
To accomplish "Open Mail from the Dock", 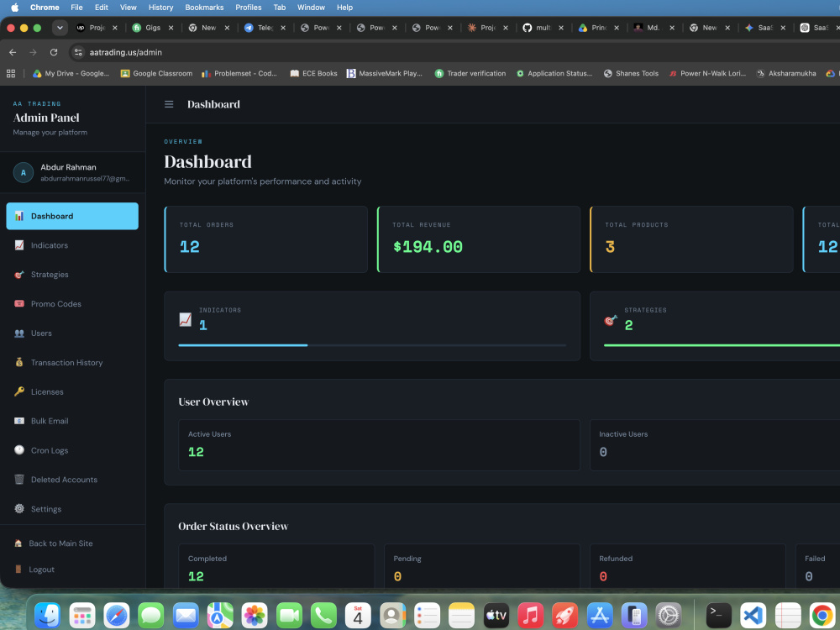I will click(186, 615).
